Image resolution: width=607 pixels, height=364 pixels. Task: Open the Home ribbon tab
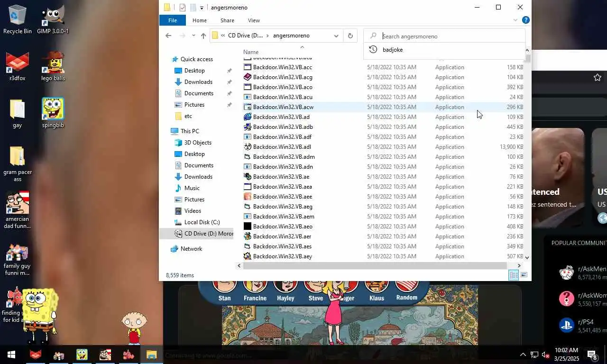(x=200, y=20)
